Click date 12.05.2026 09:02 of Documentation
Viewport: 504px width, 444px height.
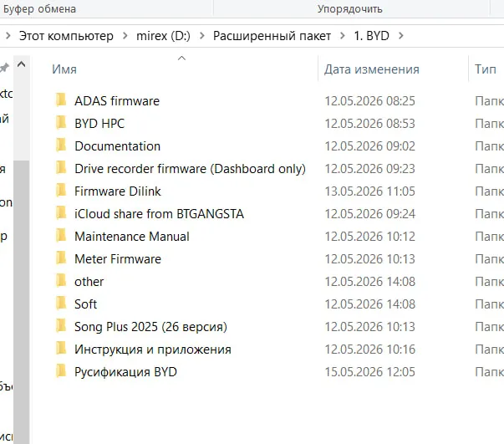[370, 146]
